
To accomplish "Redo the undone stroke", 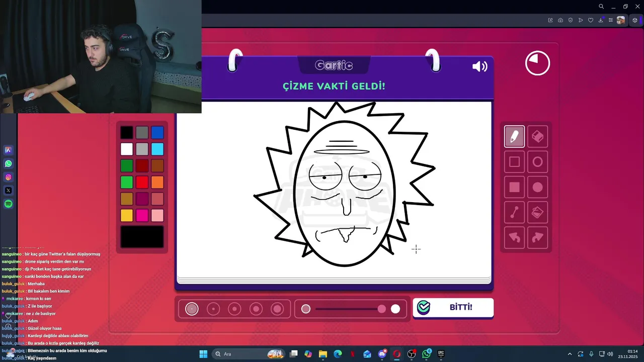I will pos(537,238).
